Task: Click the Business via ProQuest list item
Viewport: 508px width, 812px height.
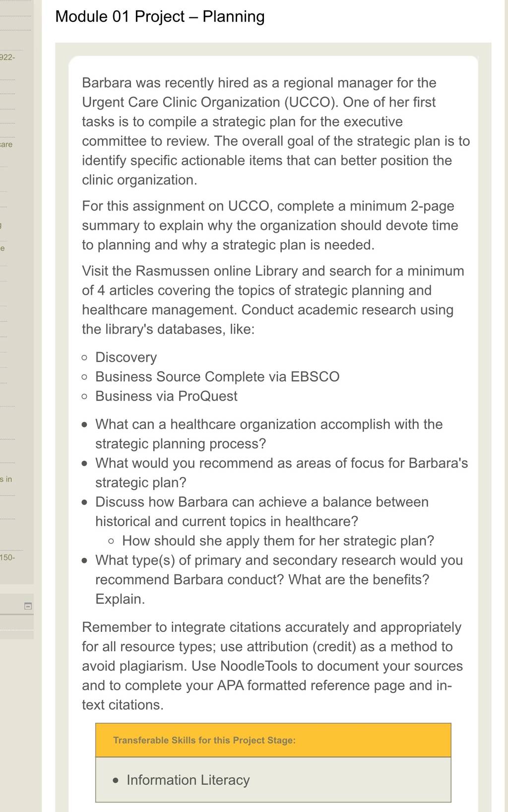Action: tap(166, 396)
